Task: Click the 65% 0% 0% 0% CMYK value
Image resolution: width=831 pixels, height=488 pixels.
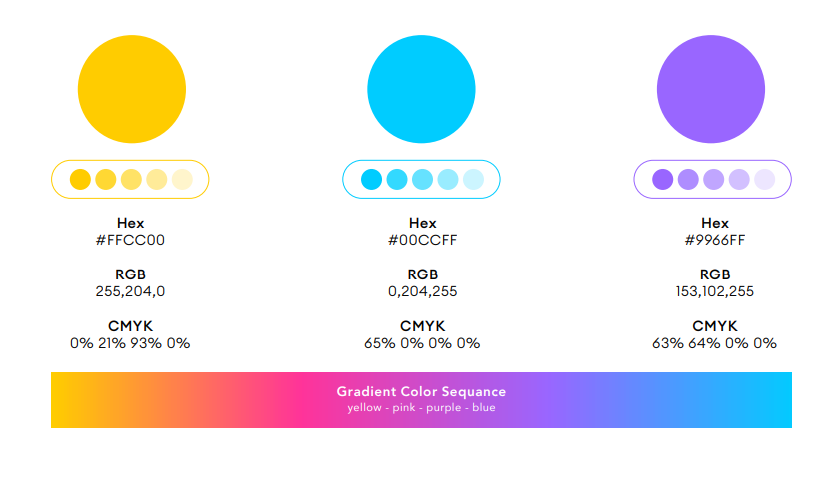Action: click(x=422, y=343)
